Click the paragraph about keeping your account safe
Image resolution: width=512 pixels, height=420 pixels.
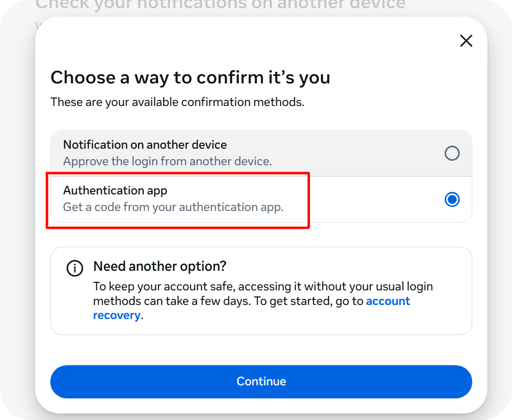point(251,294)
